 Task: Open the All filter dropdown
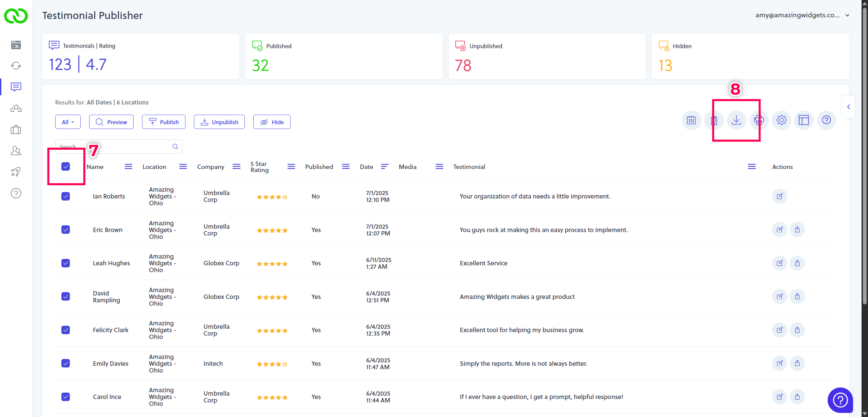tap(68, 122)
